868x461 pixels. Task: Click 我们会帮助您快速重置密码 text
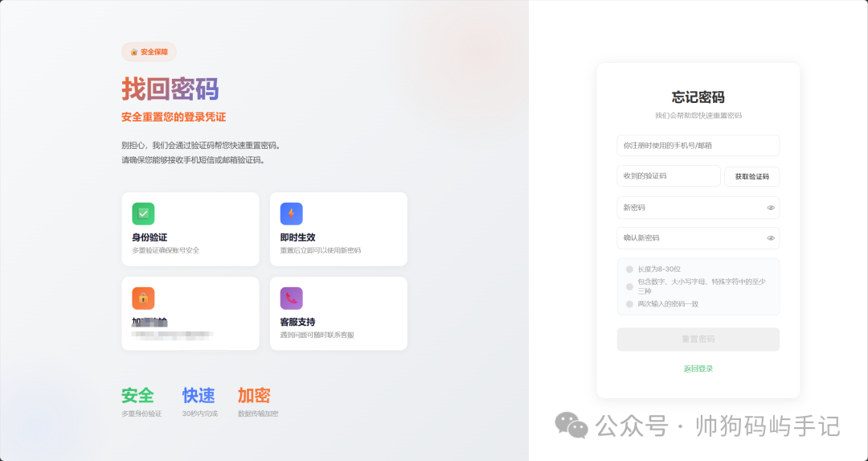(x=698, y=116)
